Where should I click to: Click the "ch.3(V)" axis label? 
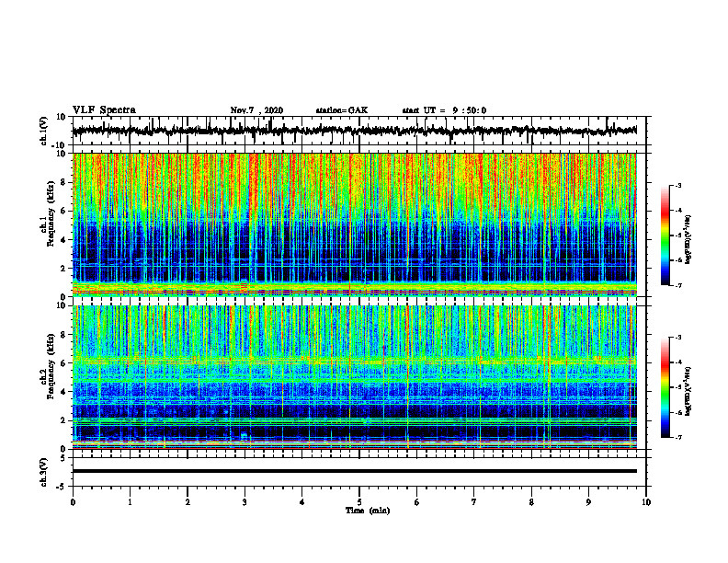44,472
